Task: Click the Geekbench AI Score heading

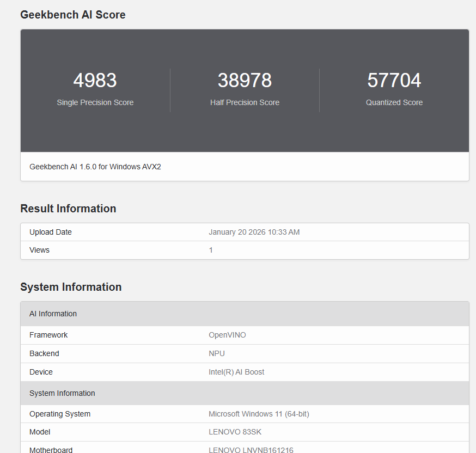Action: coord(73,15)
